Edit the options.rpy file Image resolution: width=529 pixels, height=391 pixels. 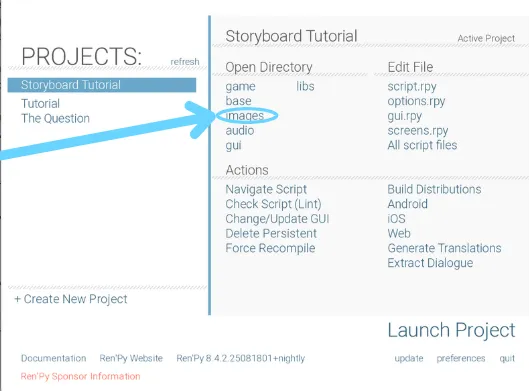[x=416, y=101]
